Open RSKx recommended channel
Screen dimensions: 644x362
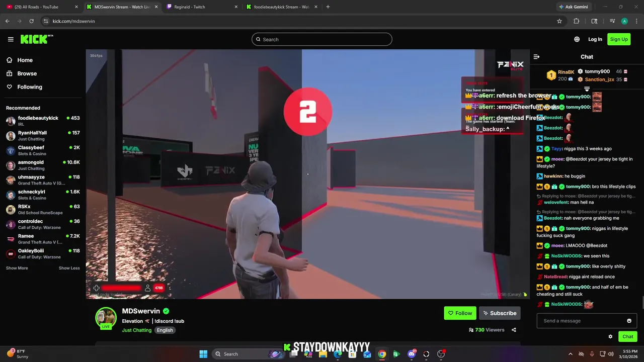click(43, 210)
